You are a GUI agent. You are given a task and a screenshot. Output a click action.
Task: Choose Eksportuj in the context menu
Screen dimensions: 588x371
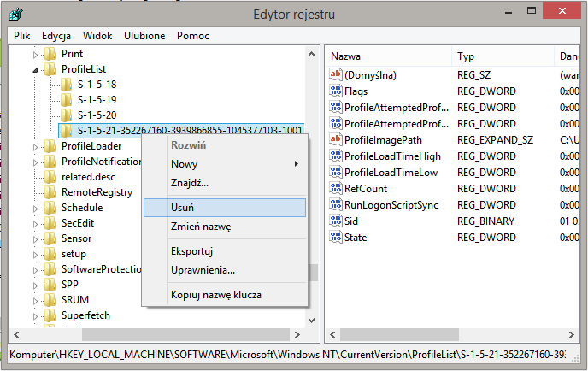(225, 251)
